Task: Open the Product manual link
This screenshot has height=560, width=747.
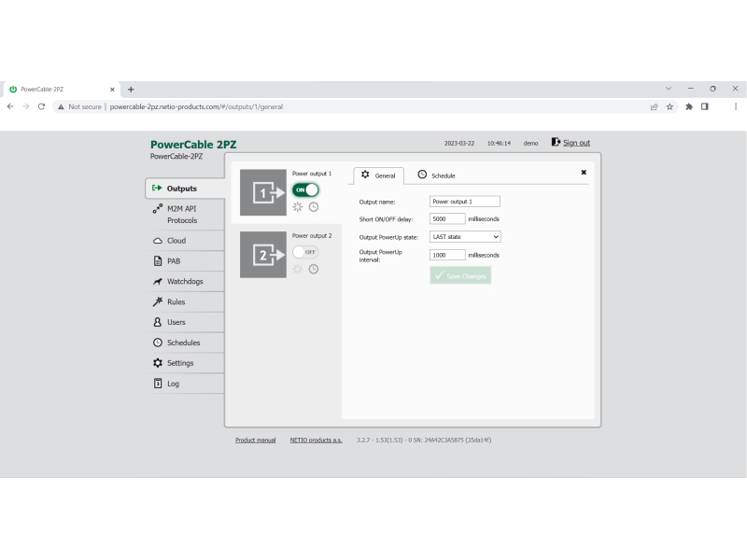Action: pos(255,440)
